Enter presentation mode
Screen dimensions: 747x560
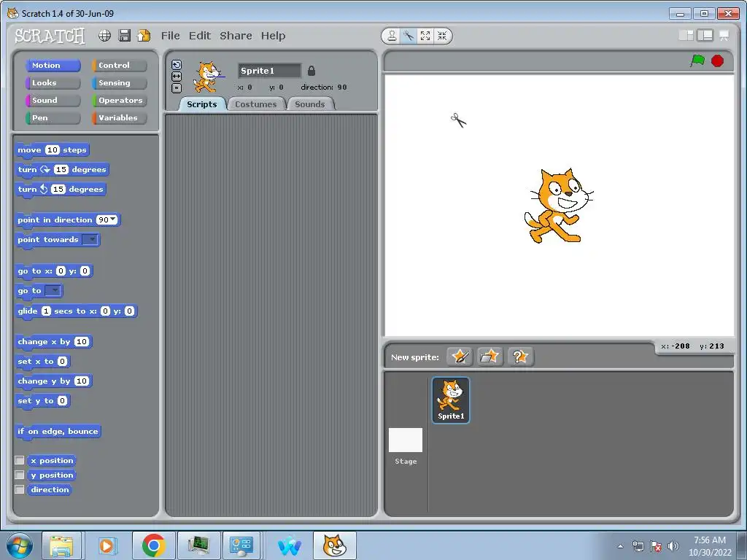pyautogui.click(x=724, y=36)
